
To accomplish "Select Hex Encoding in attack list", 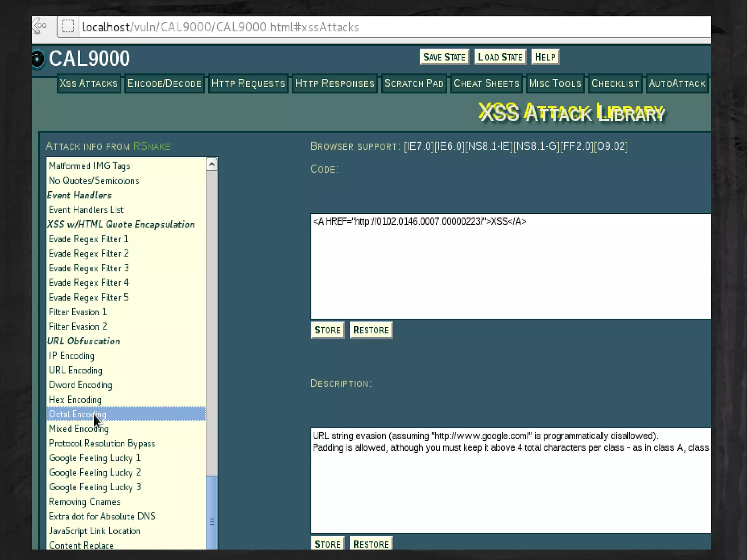I will [x=75, y=399].
